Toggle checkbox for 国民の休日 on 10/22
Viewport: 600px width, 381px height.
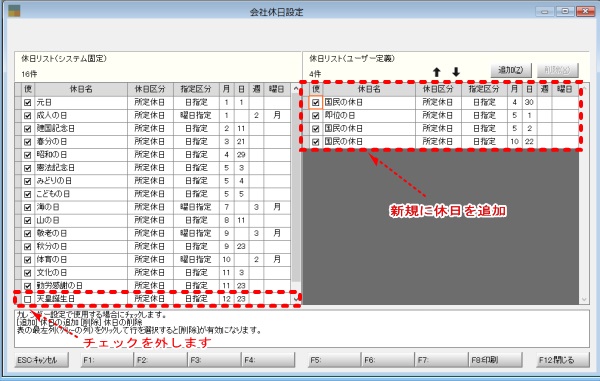tap(316, 142)
